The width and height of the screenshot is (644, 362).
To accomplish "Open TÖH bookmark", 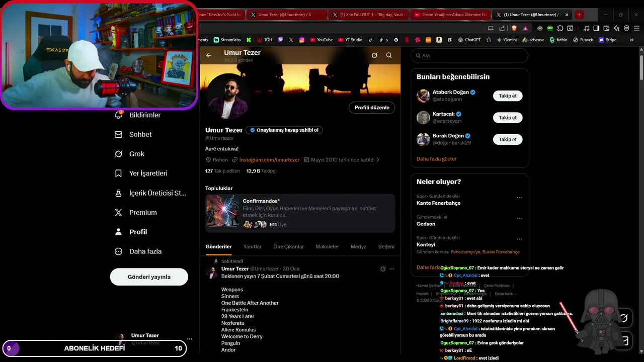I will [x=264, y=40].
